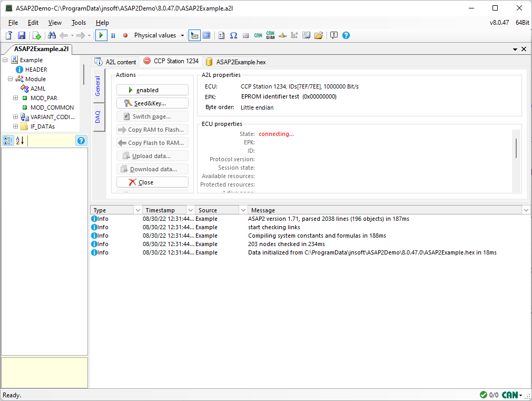This screenshot has width=532, height=401.
Task: Click the Copy Flash to RAM... button
Action: click(152, 143)
